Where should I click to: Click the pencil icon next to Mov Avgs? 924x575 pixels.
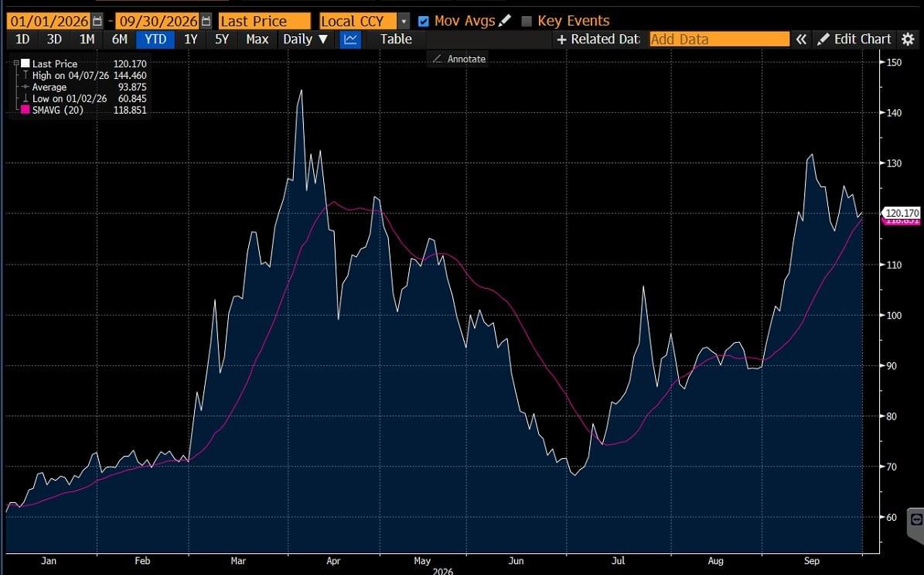coord(504,21)
